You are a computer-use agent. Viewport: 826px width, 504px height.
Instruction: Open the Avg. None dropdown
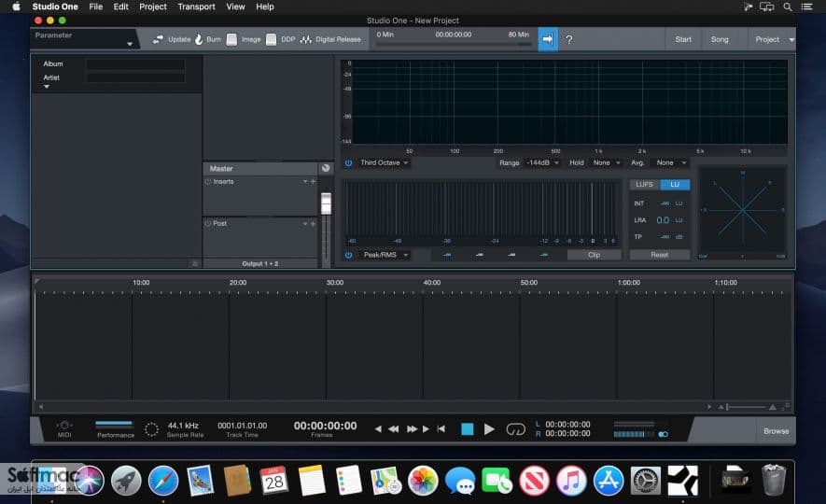point(671,162)
